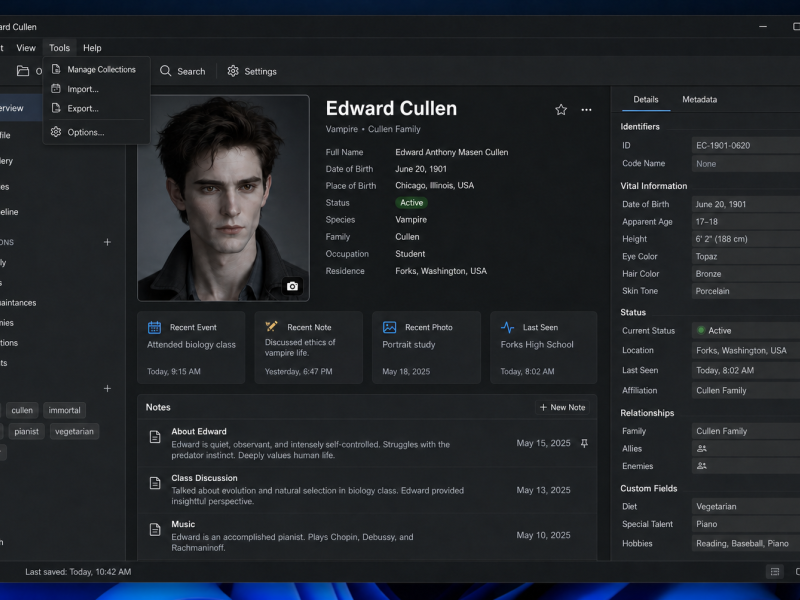
Task: Click the Edward Cullen portrait photo
Action: click(x=223, y=198)
